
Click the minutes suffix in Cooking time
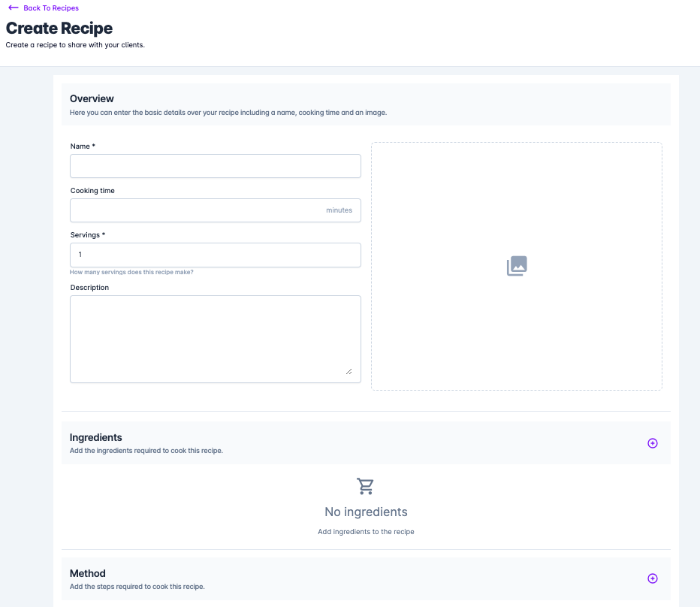[339, 210]
